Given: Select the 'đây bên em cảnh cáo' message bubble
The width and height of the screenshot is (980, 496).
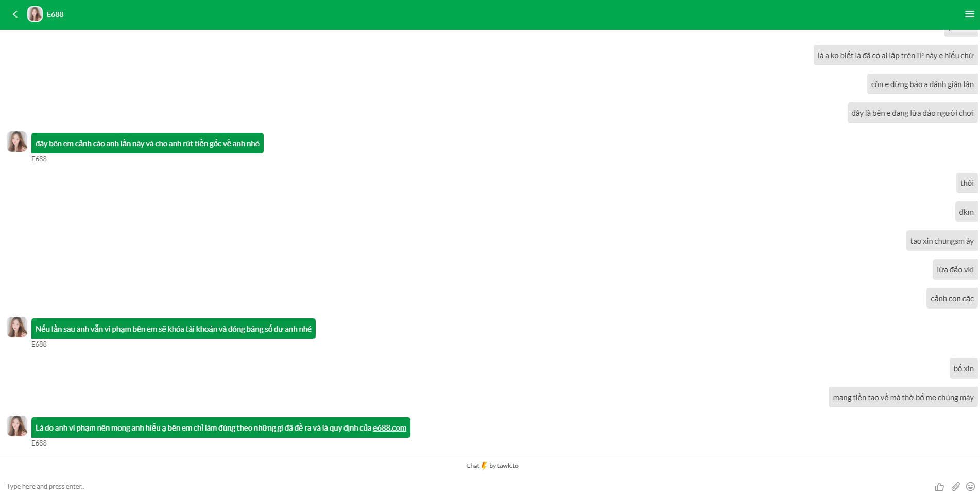Looking at the screenshot, I should 147,143.
